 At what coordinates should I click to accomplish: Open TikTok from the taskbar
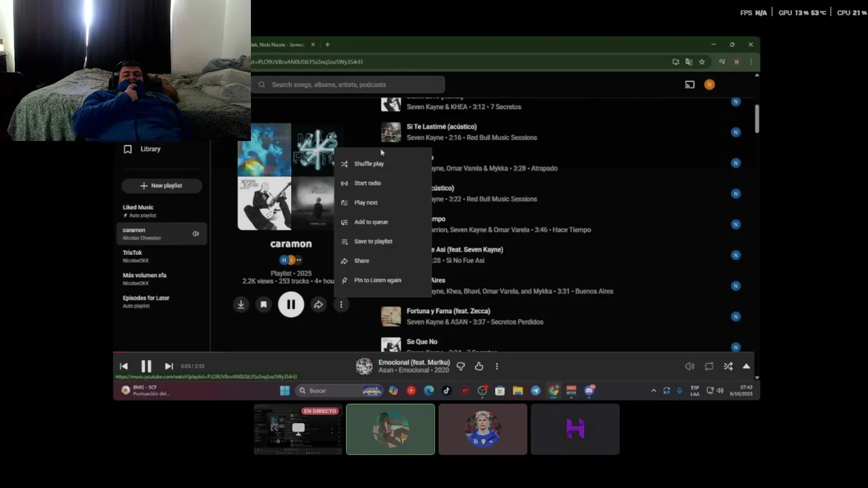446,390
